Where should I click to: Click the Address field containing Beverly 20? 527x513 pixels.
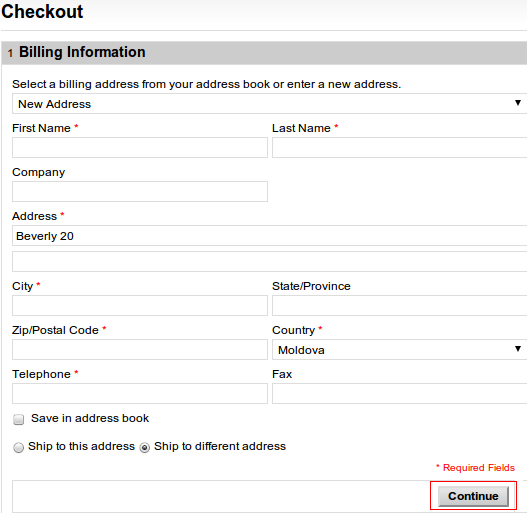pyautogui.click(x=270, y=236)
